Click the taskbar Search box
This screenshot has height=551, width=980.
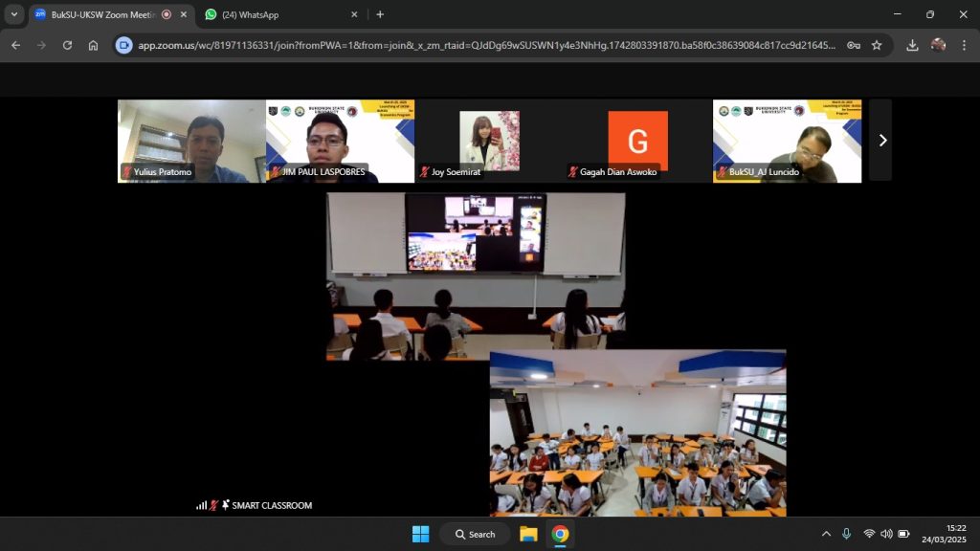coord(476,534)
